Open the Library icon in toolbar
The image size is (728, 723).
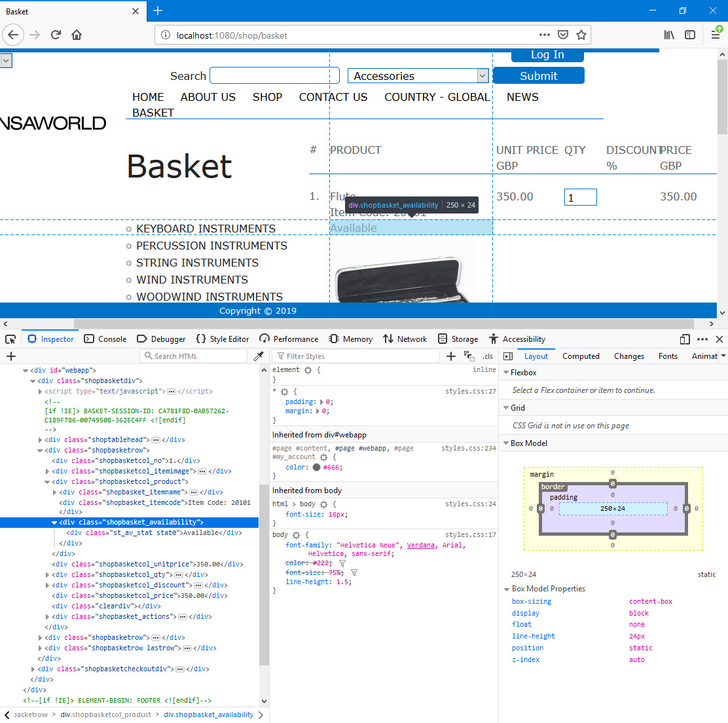[669, 35]
